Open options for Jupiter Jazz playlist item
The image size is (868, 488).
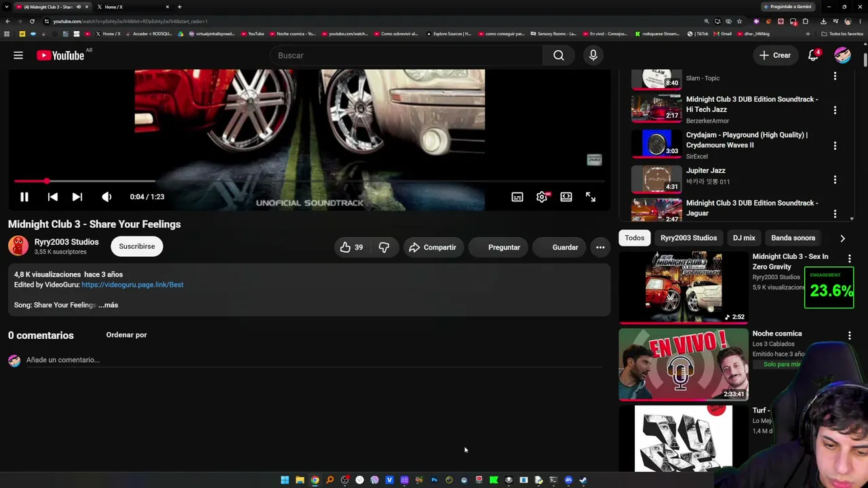tap(835, 180)
